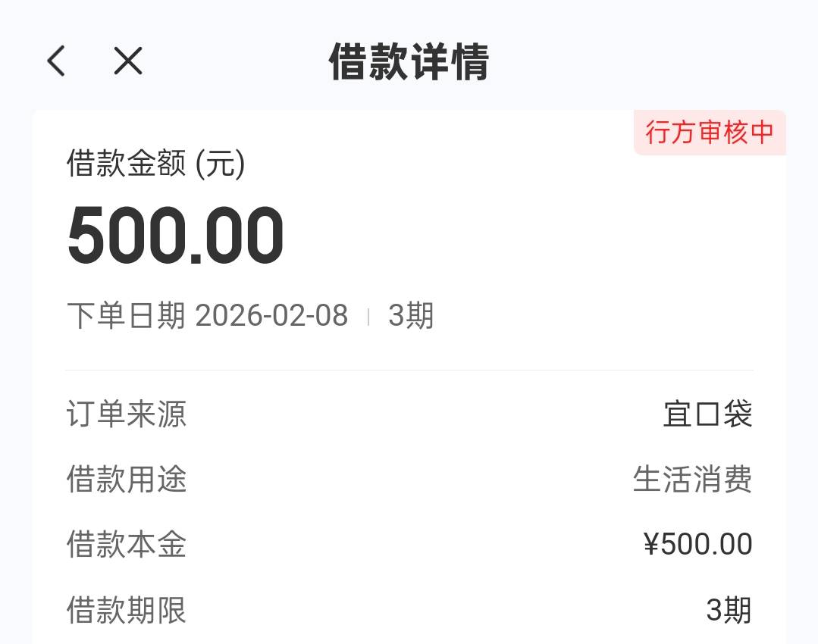Screen dimensions: 818x644
Task: Tap 3期 beside the order date
Action: [x=411, y=316]
